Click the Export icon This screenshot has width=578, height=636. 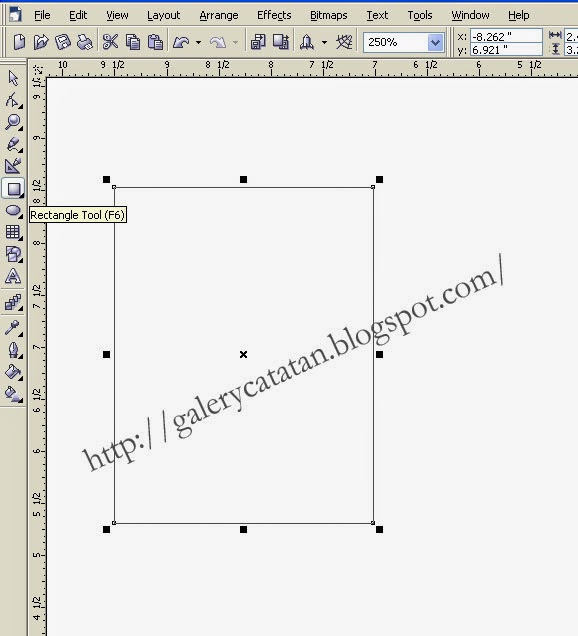pos(281,42)
